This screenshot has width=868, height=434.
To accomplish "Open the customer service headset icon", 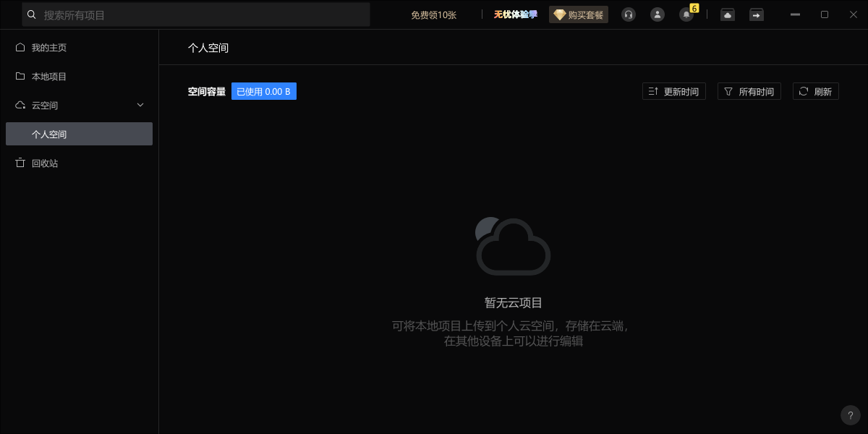I will [x=628, y=14].
